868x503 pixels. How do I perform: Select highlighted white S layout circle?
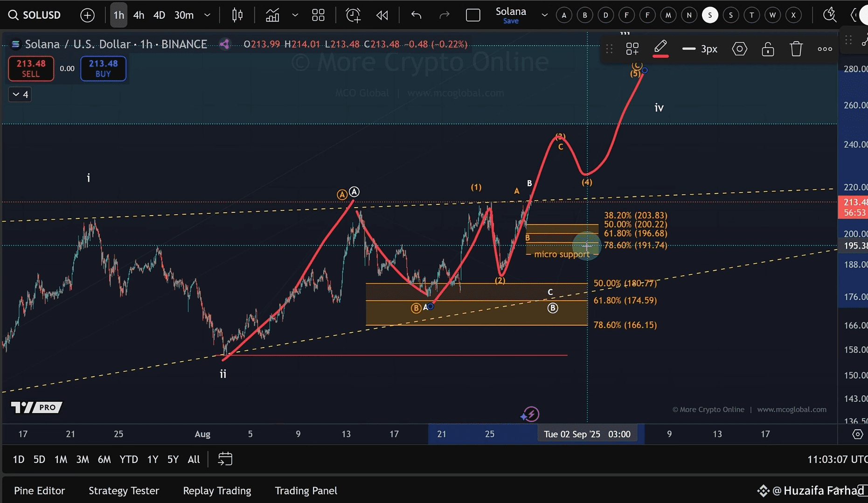(x=710, y=15)
